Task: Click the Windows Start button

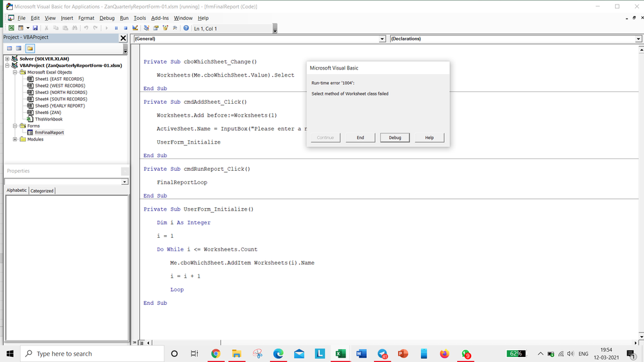Action: pos(10,354)
